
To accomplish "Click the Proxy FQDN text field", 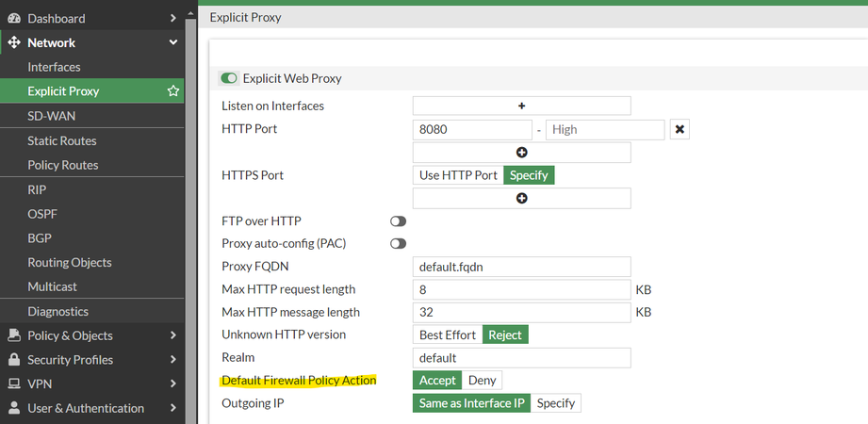I will (x=521, y=267).
